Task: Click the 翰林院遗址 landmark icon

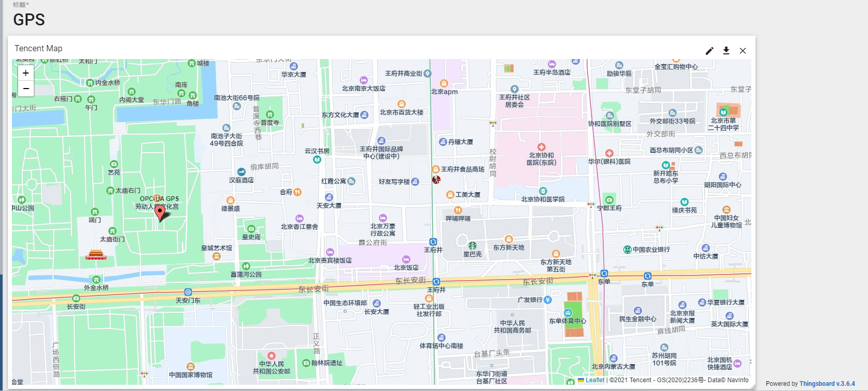Action: click(x=306, y=363)
